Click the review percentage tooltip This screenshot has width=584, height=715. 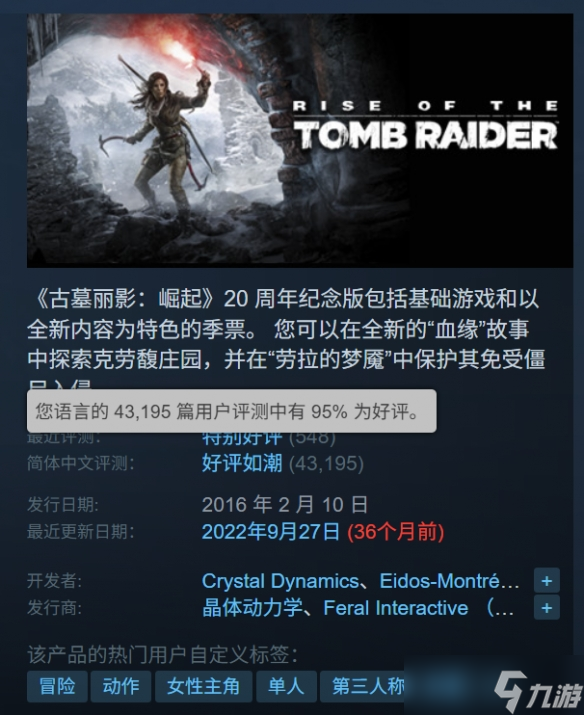point(232,411)
